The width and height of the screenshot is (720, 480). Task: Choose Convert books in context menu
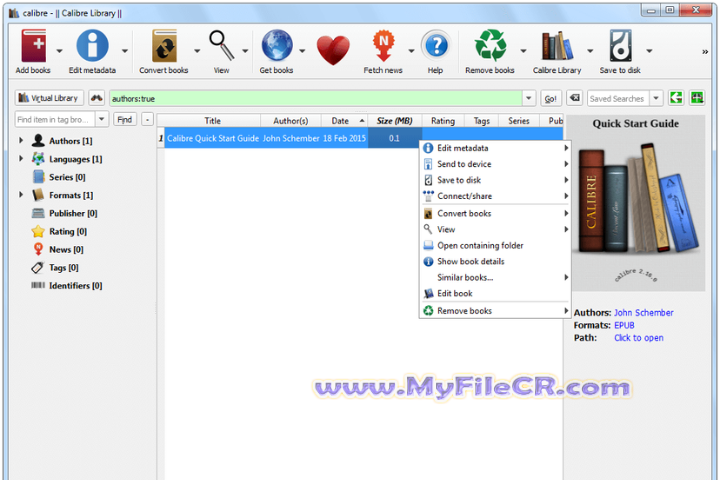496,214
